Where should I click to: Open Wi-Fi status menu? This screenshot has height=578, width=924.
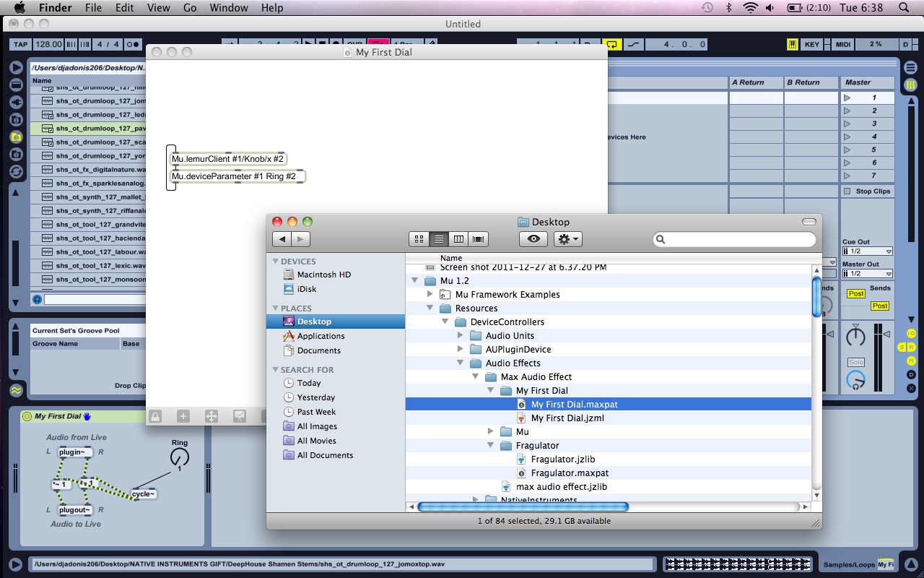(x=751, y=8)
